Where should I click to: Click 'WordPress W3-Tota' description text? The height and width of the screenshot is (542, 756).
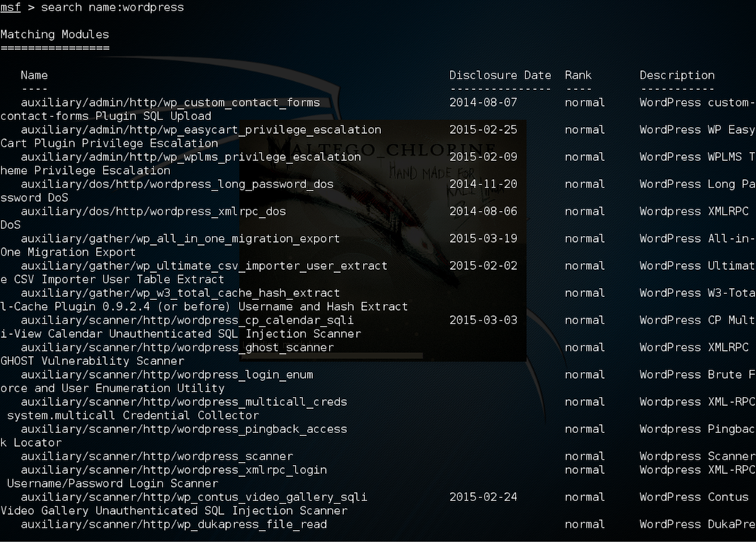[697, 293]
